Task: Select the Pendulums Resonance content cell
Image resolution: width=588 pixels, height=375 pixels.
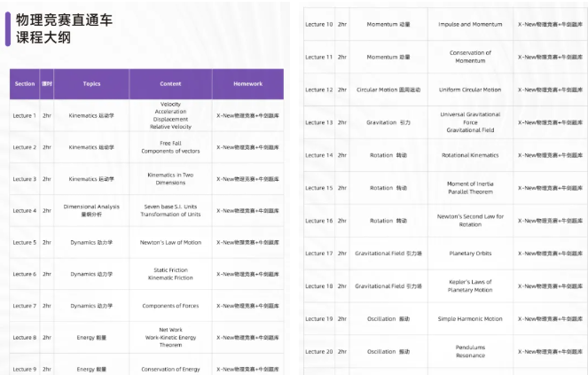Action: [470, 351]
